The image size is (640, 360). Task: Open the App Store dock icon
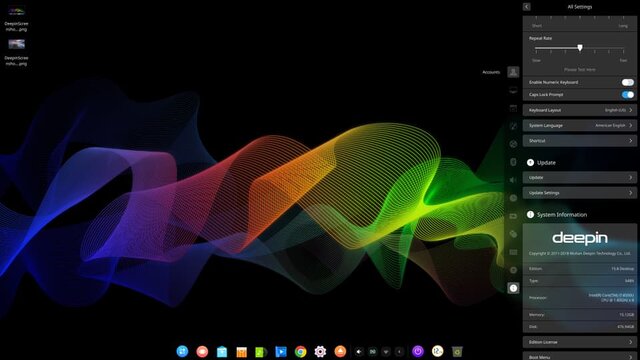pyautogui.click(x=242, y=351)
